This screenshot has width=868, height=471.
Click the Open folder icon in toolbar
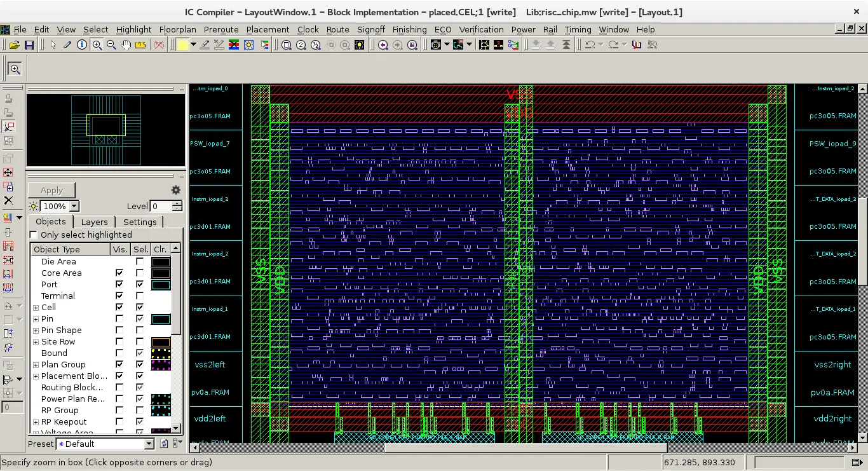coord(14,45)
